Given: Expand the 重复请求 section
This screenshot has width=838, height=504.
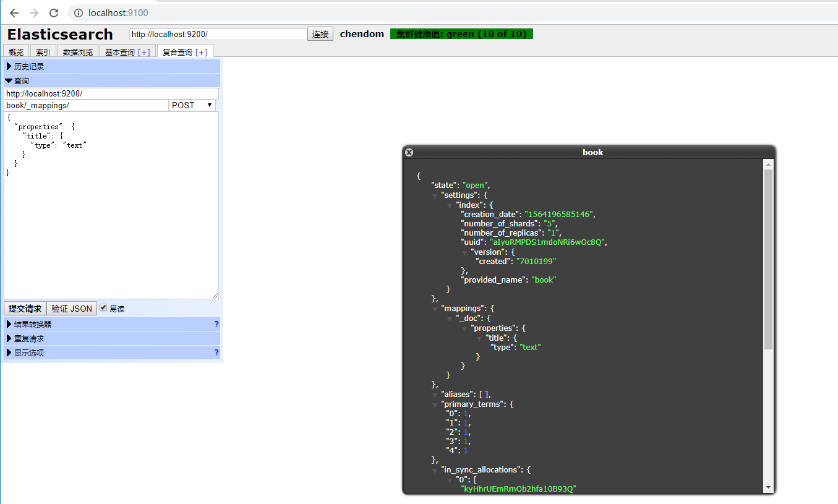Looking at the screenshot, I should (x=112, y=338).
